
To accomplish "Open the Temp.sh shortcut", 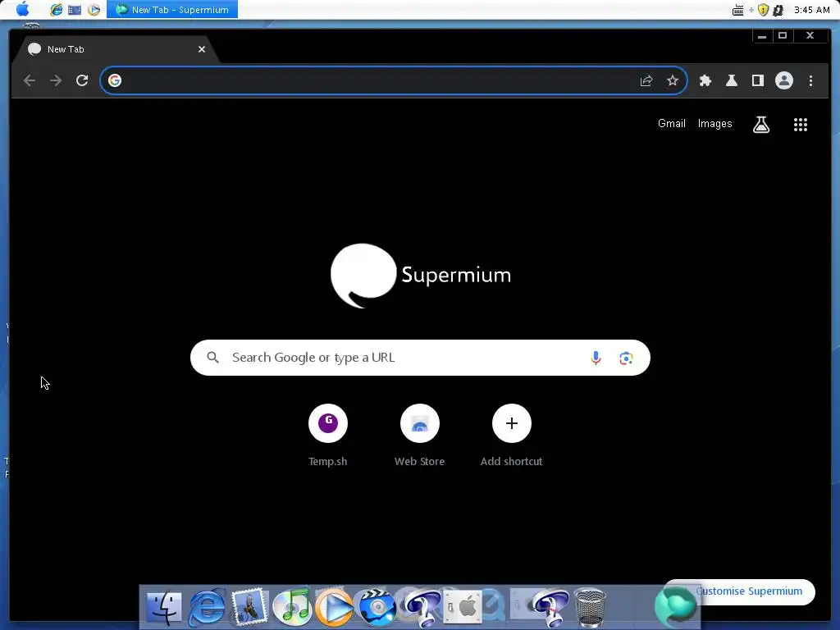I will [328, 436].
